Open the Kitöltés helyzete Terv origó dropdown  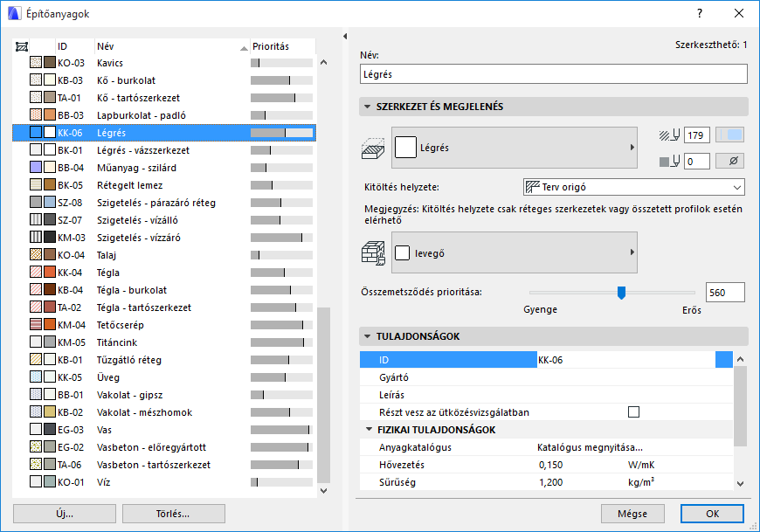pos(634,187)
